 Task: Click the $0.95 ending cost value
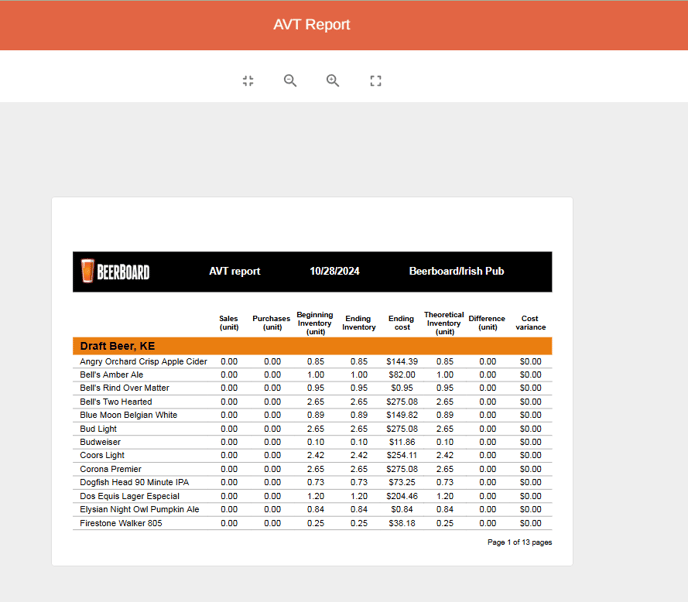pyautogui.click(x=402, y=388)
